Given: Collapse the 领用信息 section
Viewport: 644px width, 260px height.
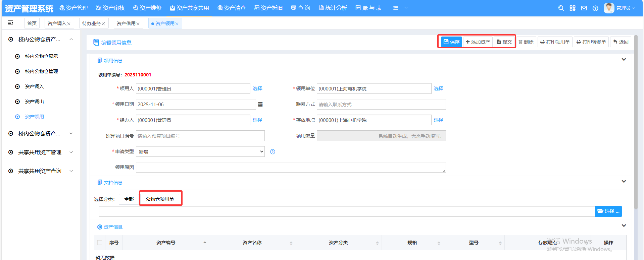Looking at the screenshot, I should pyautogui.click(x=624, y=60).
